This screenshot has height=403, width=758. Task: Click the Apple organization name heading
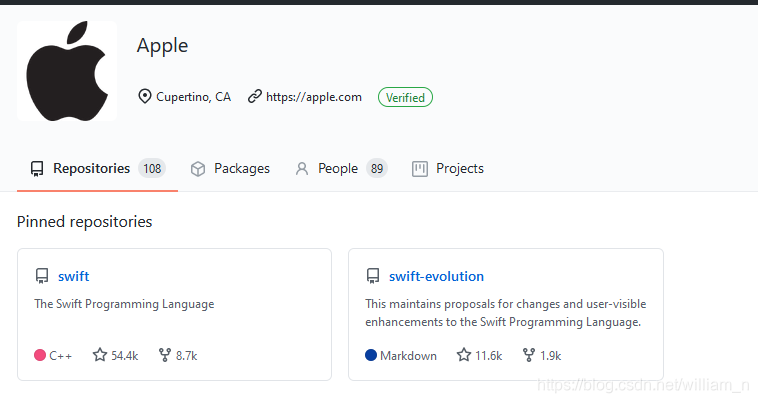(162, 46)
